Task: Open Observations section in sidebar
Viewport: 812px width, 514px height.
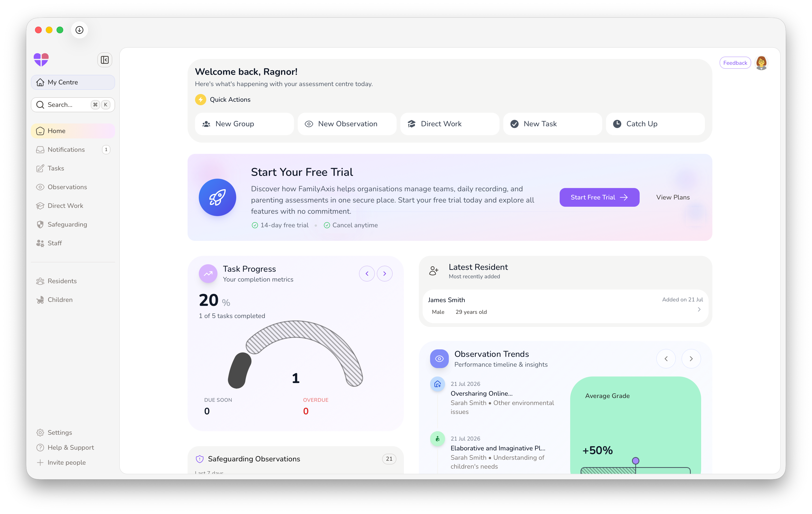Action: [x=73, y=187]
